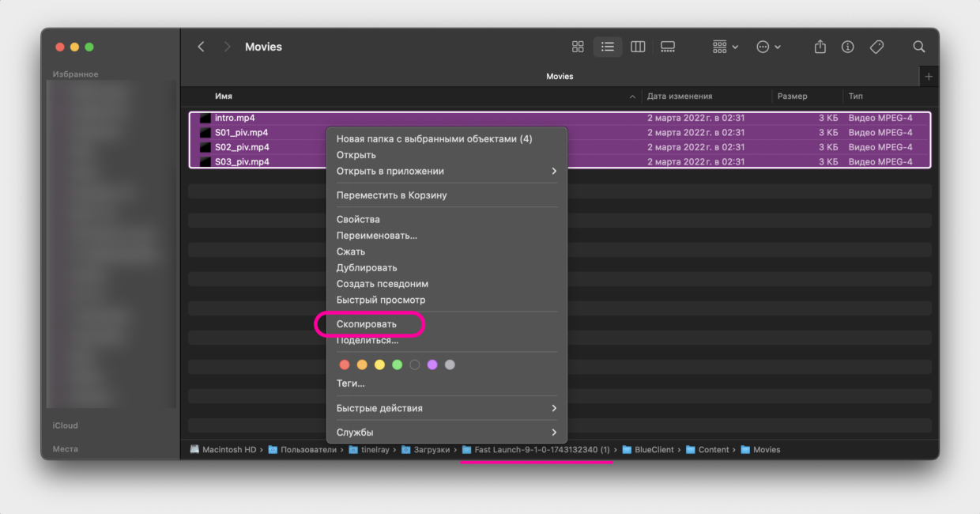Apply the red color tag
The height and width of the screenshot is (514, 980).
345,365
